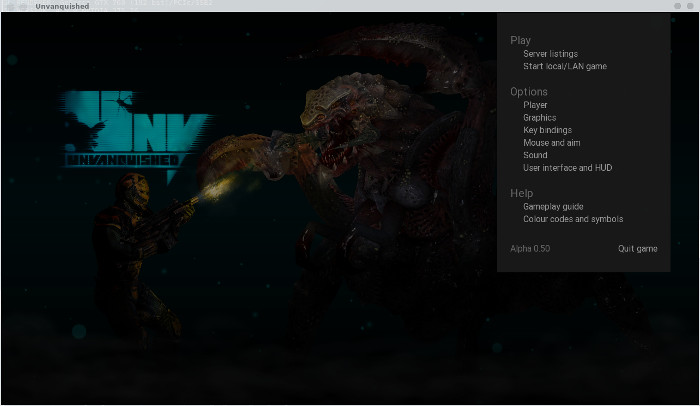Image resolution: width=700 pixels, height=406 pixels.
Task: Click the rightmost round title bar button
Action: click(689, 6)
